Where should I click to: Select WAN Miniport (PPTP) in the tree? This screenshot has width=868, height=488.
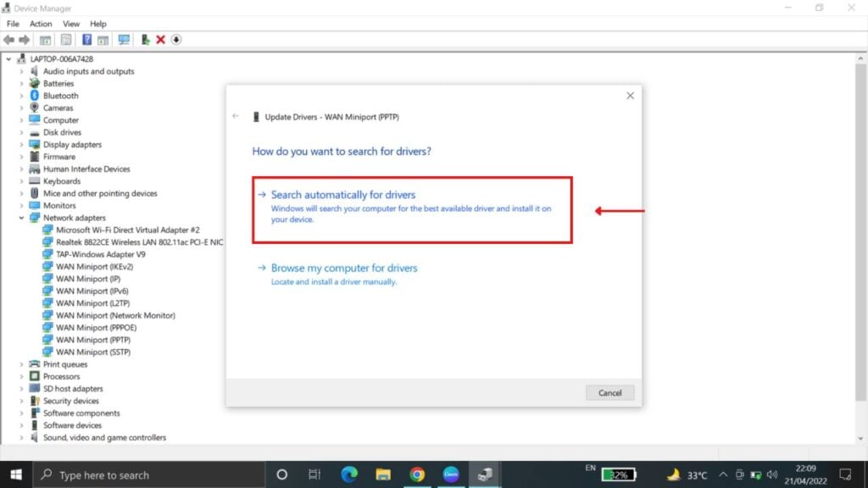pyautogui.click(x=93, y=340)
